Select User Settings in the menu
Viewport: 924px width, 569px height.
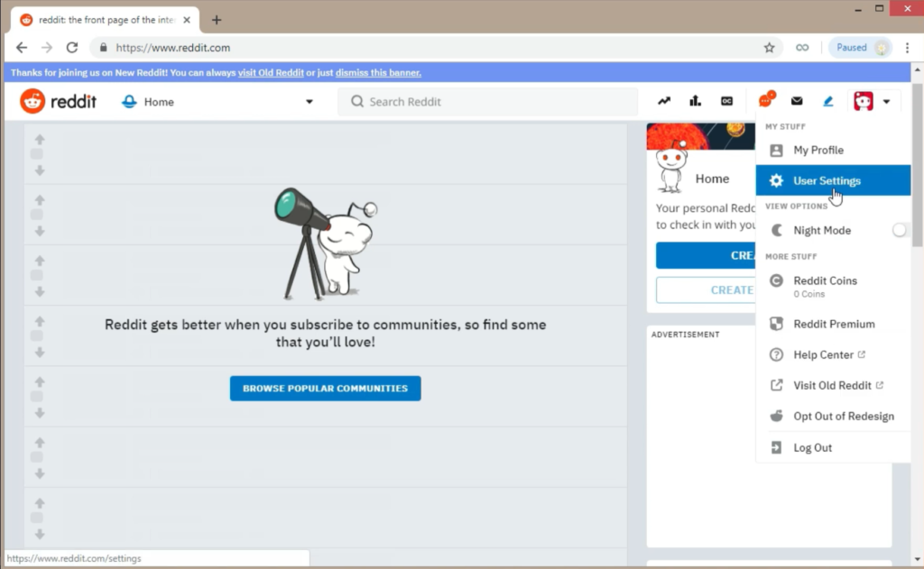[x=833, y=181]
